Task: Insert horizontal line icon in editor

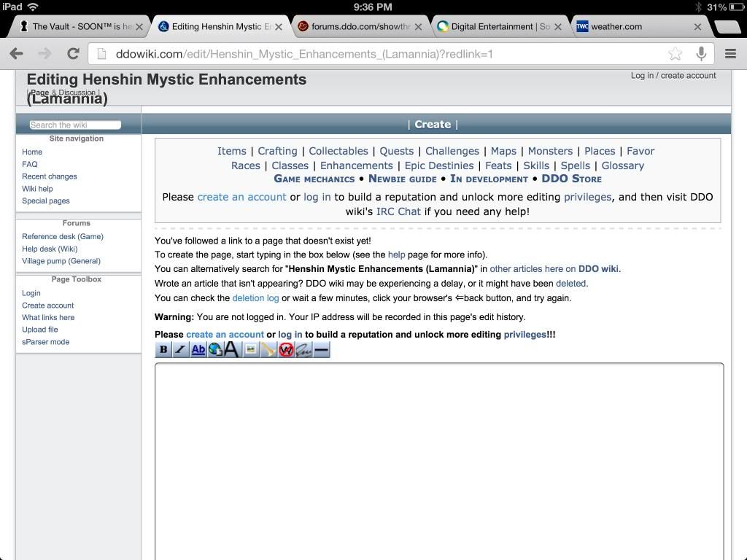Action: 321,350
